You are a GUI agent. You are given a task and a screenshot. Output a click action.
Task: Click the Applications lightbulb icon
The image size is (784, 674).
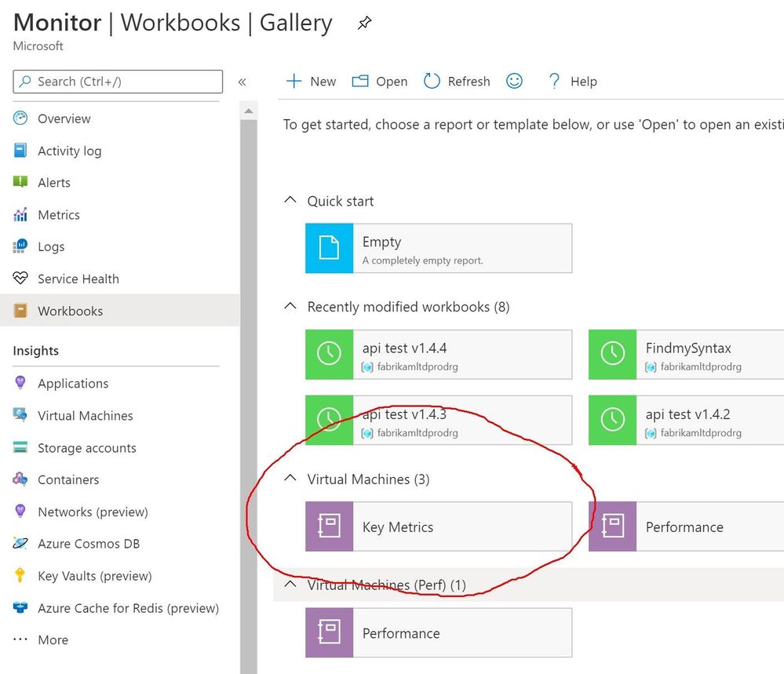[20, 382]
